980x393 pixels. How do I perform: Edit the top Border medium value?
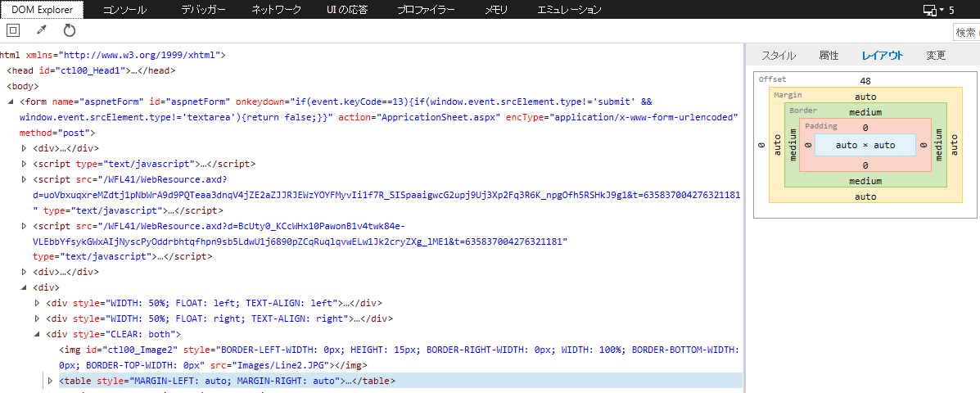click(x=865, y=112)
